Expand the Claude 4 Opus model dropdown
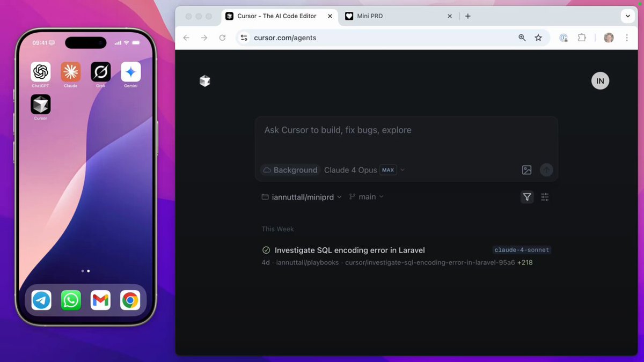This screenshot has height=362, width=644. point(364,170)
